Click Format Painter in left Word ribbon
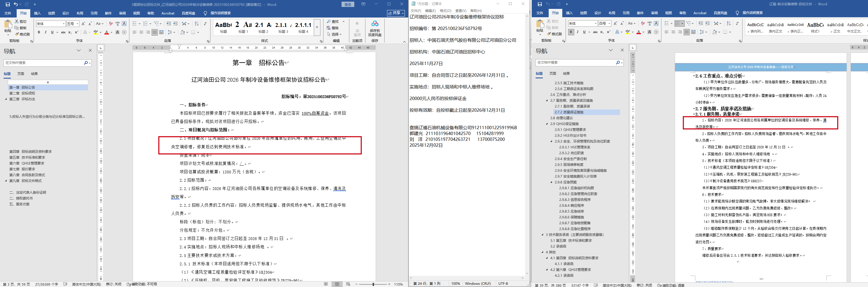 coord(22,34)
